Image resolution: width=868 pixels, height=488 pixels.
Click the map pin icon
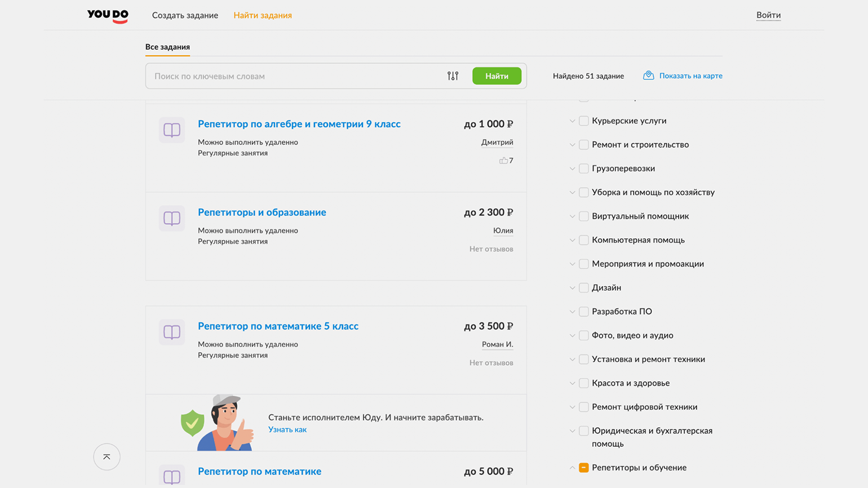(x=648, y=76)
